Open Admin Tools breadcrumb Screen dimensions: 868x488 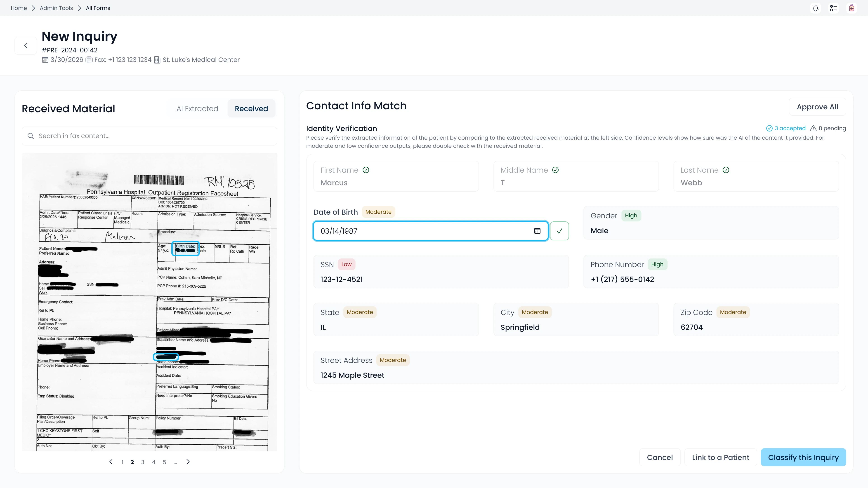click(56, 8)
